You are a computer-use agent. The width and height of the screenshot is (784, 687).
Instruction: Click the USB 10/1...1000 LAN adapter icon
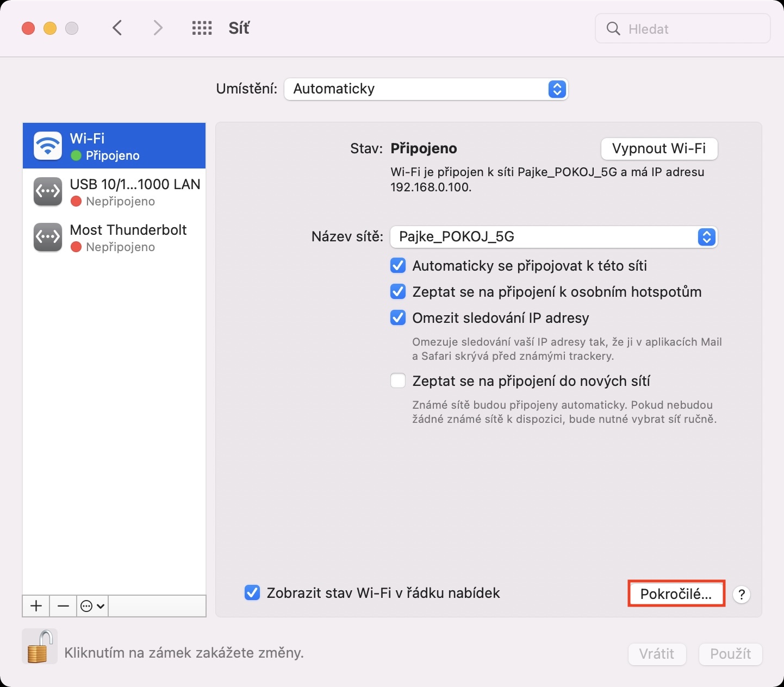[48, 192]
